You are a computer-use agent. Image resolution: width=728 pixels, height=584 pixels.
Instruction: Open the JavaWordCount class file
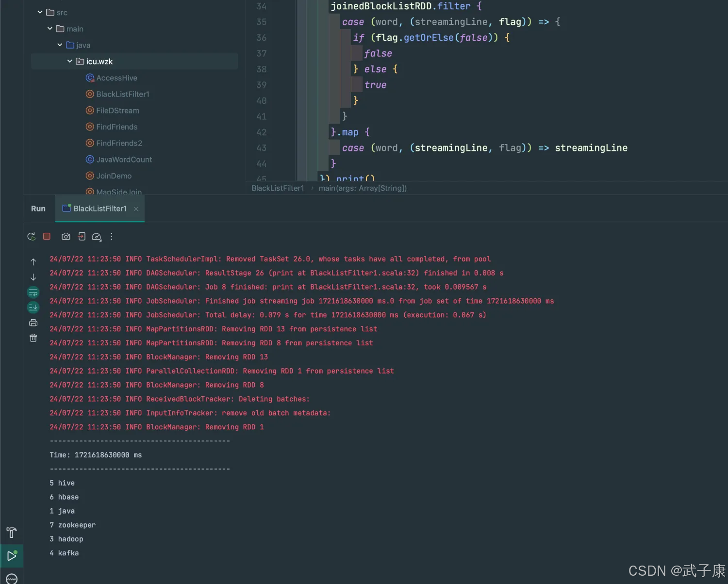pyautogui.click(x=124, y=160)
